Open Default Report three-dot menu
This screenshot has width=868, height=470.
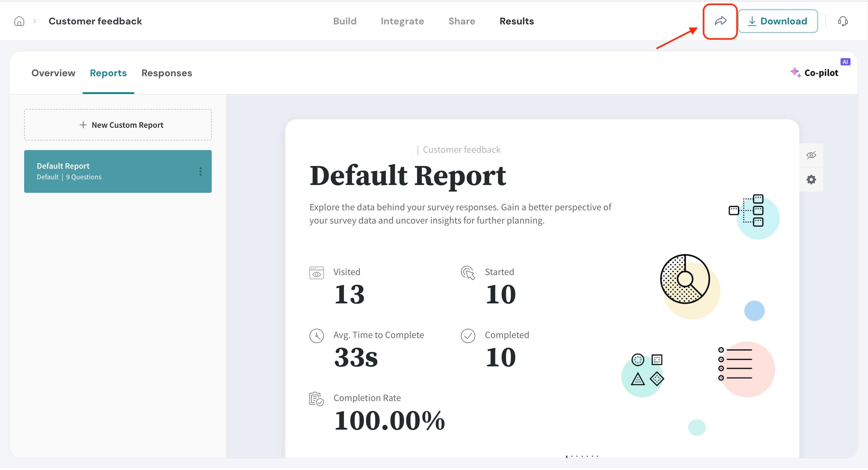click(x=201, y=172)
